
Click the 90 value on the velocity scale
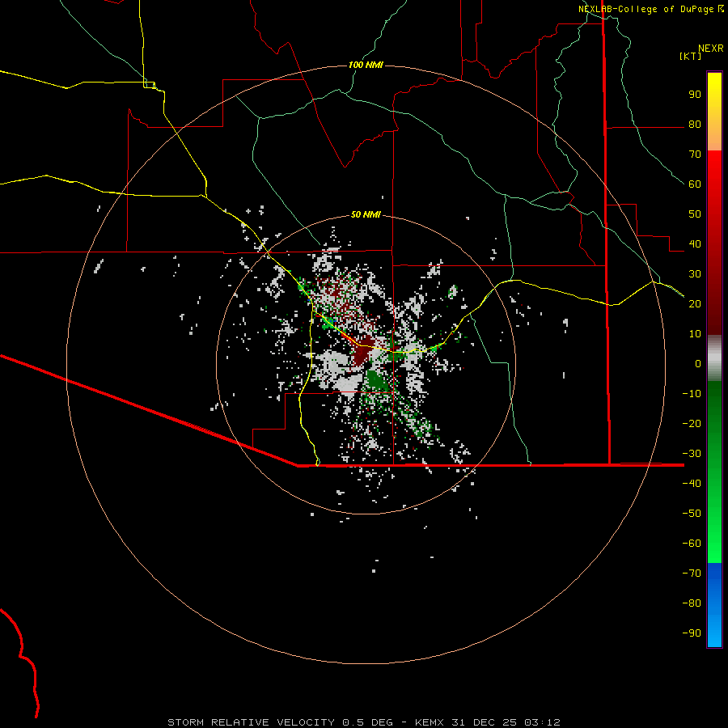click(x=695, y=95)
